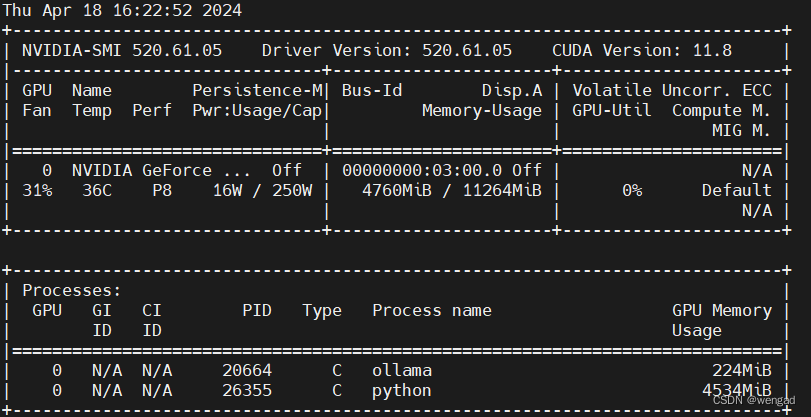Click the 'Name' header label
811x417 pixels.
point(92,91)
